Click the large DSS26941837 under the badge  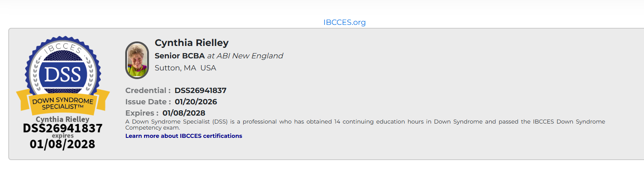(x=63, y=128)
